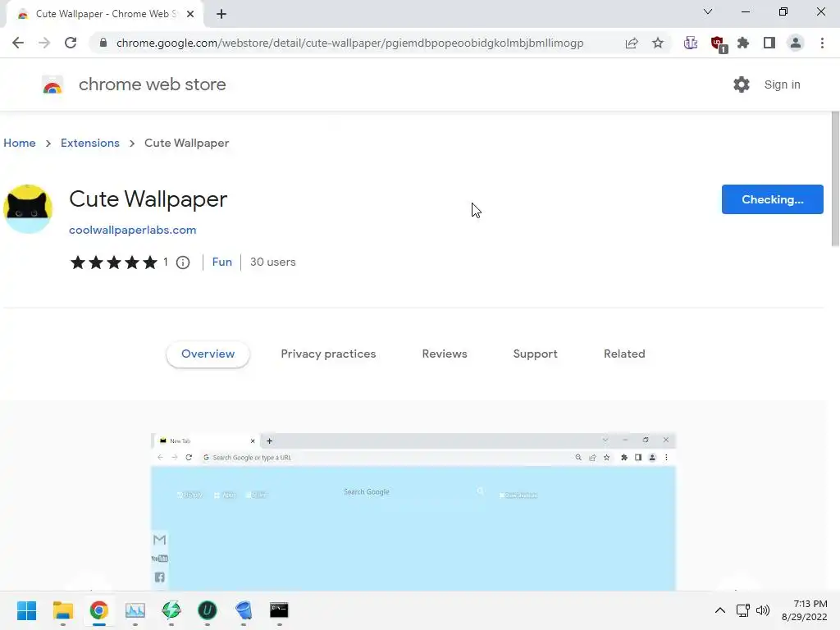Bookmark this tab with the star icon
The image size is (840, 630).
pyautogui.click(x=658, y=43)
